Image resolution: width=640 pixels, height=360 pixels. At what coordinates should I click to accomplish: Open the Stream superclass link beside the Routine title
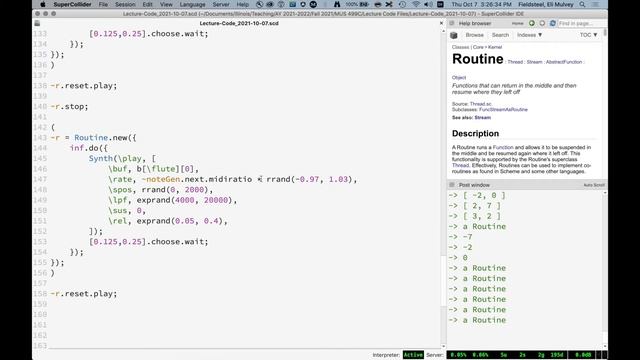click(x=534, y=62)
